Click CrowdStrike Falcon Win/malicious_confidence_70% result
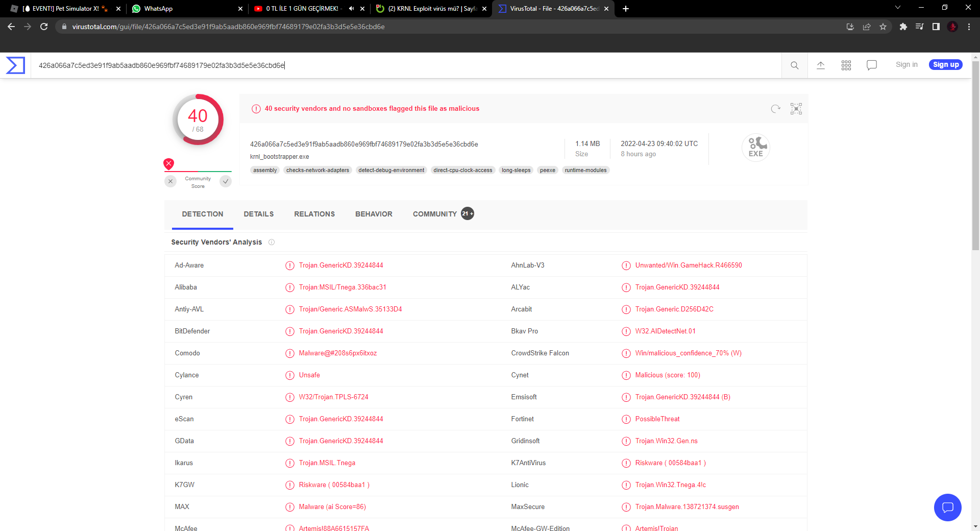 coord(688,353)
